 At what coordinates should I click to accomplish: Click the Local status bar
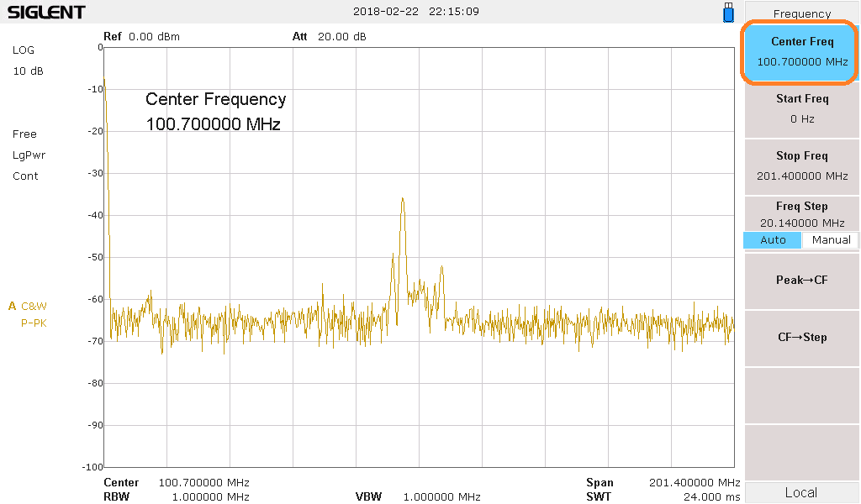800,492
